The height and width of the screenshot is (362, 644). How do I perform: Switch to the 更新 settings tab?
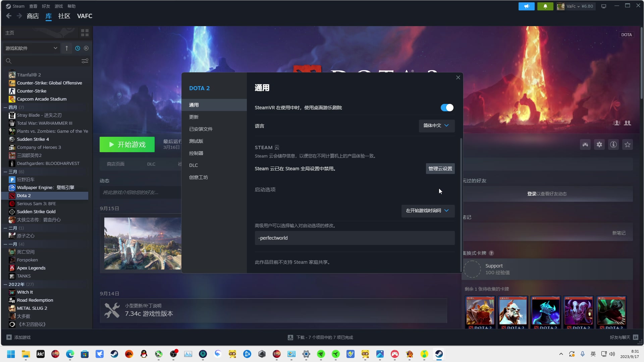(x=194, y=117)
